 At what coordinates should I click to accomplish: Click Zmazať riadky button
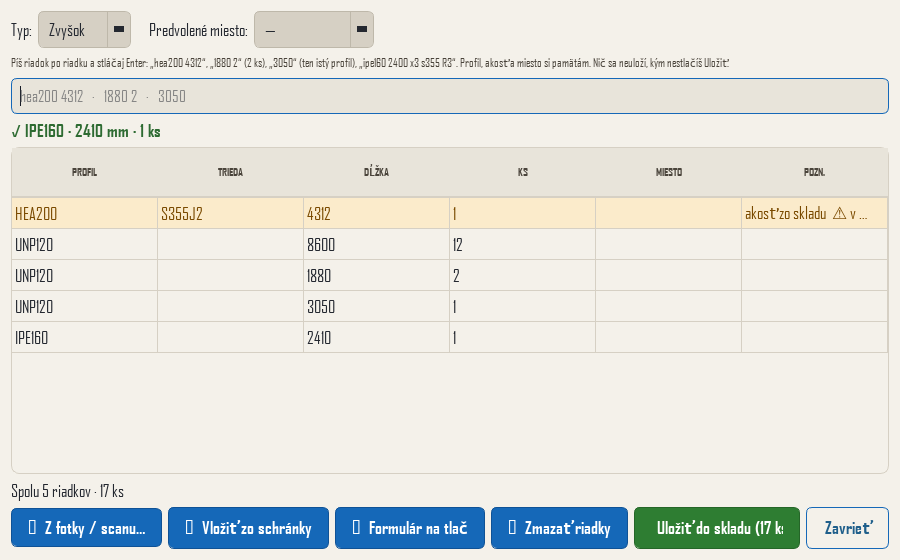[x=560, y=528]
